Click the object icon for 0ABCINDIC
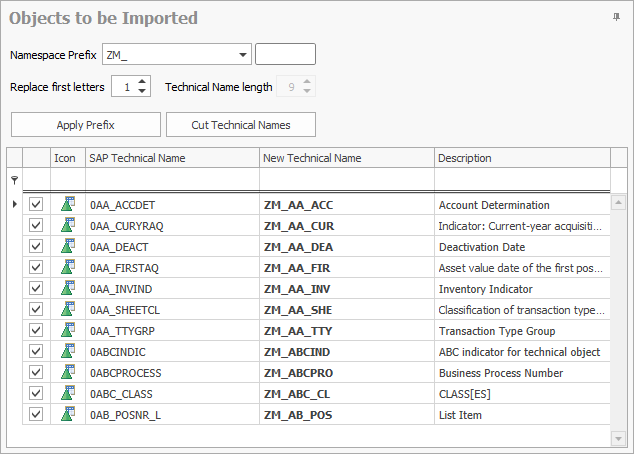Screen dimensions: 634x454 pos(68,351)
